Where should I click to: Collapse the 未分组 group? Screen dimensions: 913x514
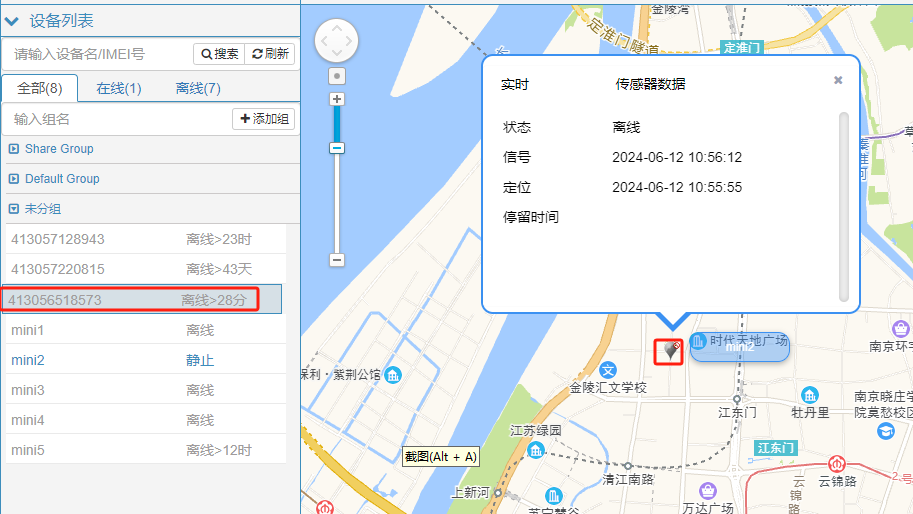[14, 209]
